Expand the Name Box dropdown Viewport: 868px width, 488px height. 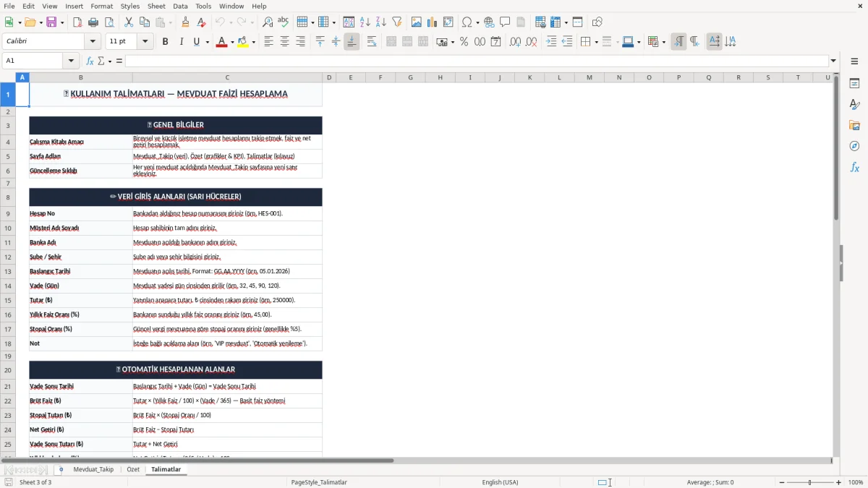tap(71, 61)
